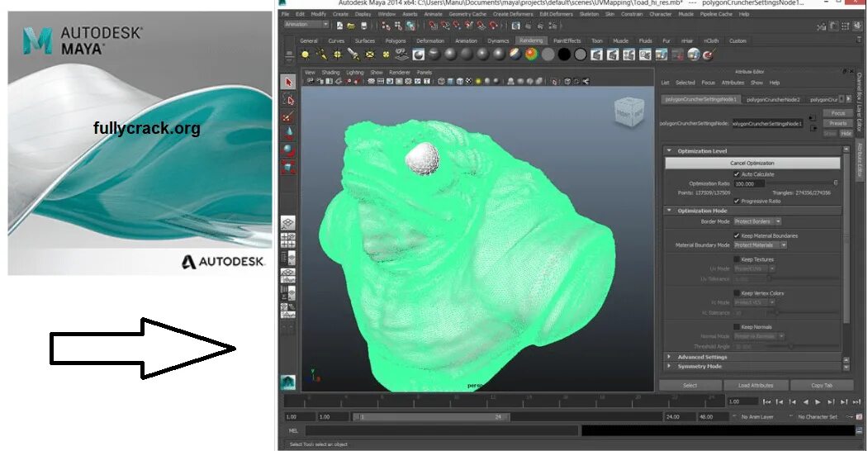868x451 pixels.
Task: Select the polygonCruncherNode2 tab
Action: (x=773, y=100)
